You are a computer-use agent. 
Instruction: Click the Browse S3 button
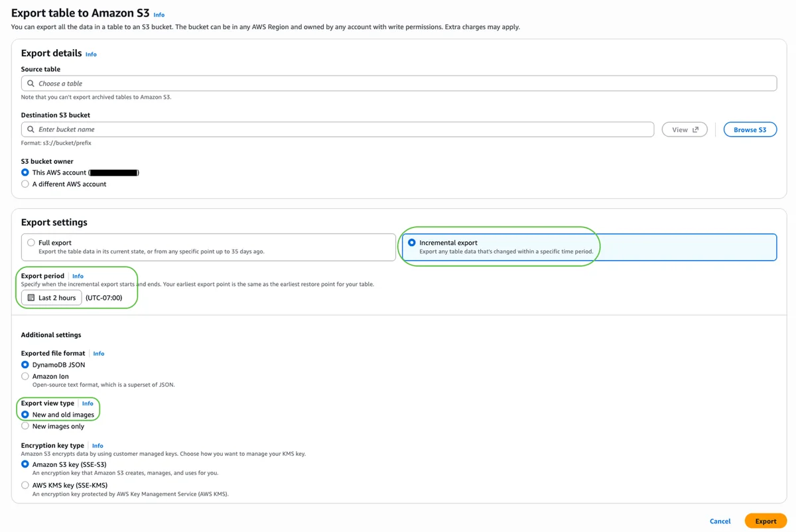[750, 129]
